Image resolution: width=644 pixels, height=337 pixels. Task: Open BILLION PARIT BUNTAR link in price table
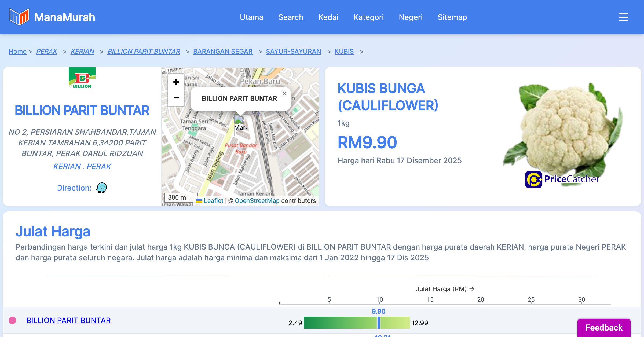click(68, 320)
